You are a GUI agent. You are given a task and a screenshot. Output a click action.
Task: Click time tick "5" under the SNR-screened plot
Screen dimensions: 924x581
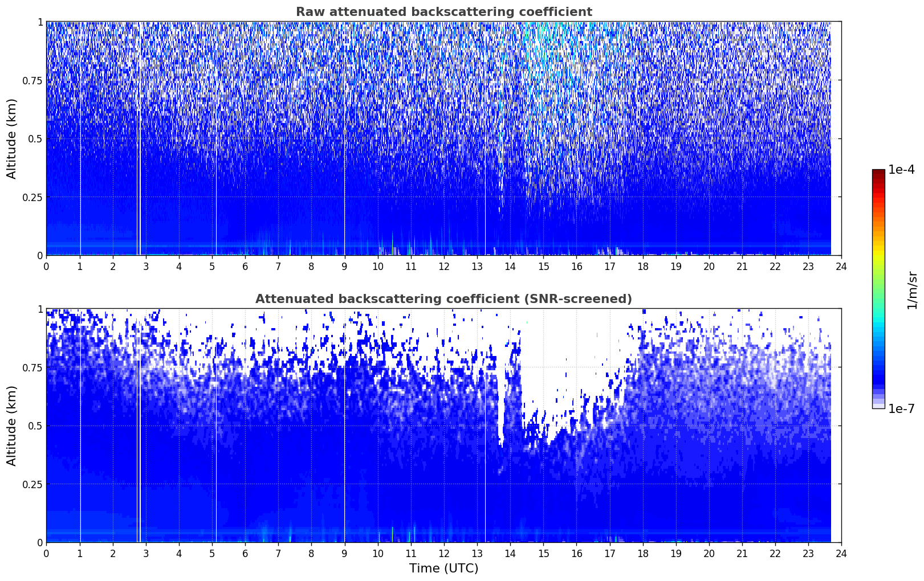tap(212, 553)
